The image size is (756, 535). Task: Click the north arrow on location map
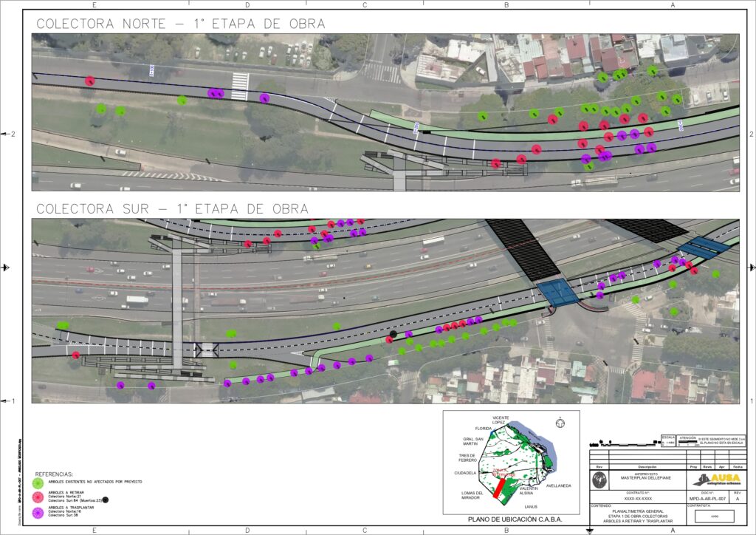(x=560, y=423)
